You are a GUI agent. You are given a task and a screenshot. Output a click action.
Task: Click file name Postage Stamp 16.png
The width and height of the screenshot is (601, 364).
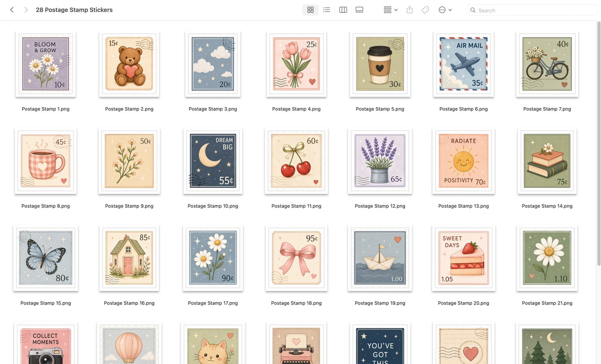click(x=129, y=303)
